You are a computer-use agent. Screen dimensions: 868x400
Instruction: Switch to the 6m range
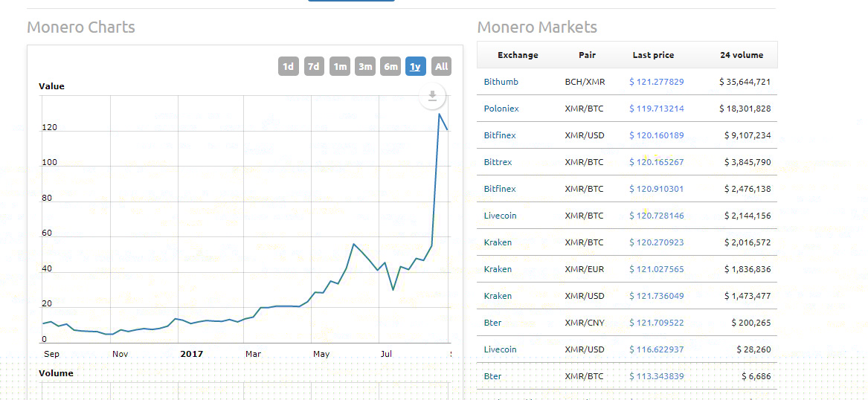[390, 66]
